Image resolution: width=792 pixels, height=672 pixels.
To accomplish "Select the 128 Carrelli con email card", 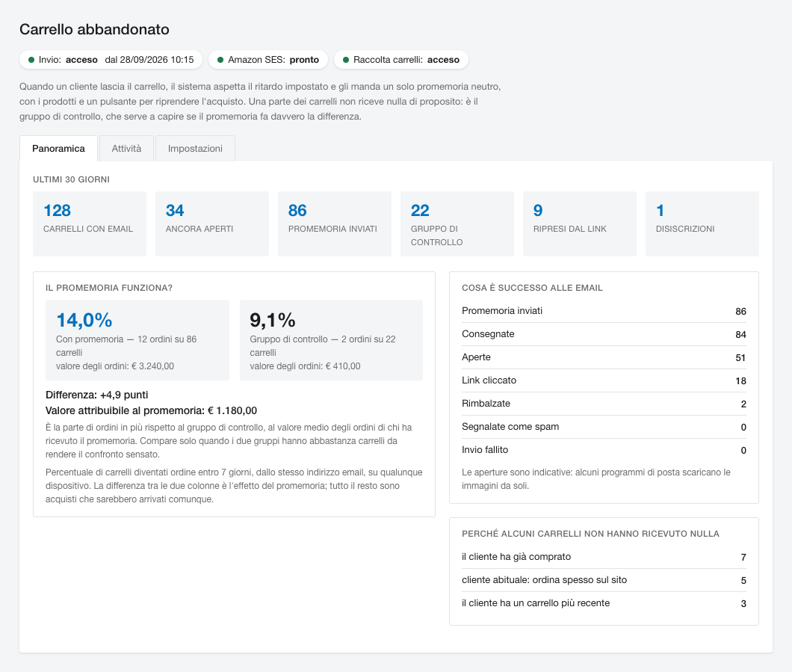I will tap(90, 224).
